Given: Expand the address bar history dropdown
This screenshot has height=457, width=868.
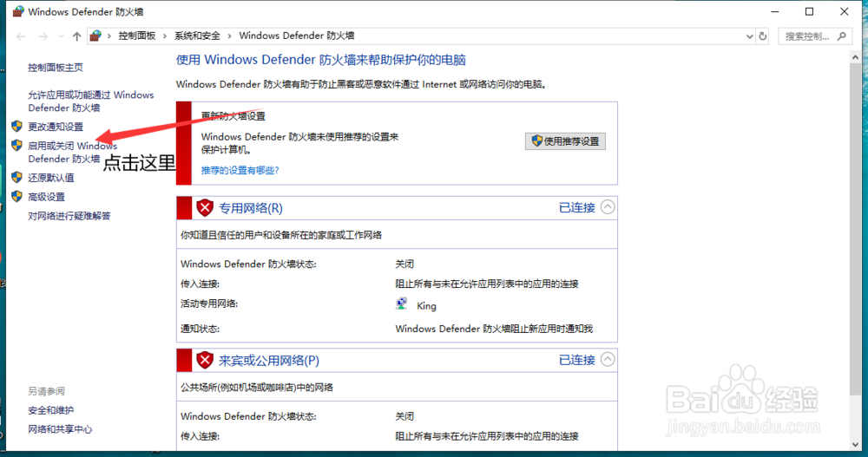Looking at the screenshot, I should pyautogui.click(x=750, y=36).
